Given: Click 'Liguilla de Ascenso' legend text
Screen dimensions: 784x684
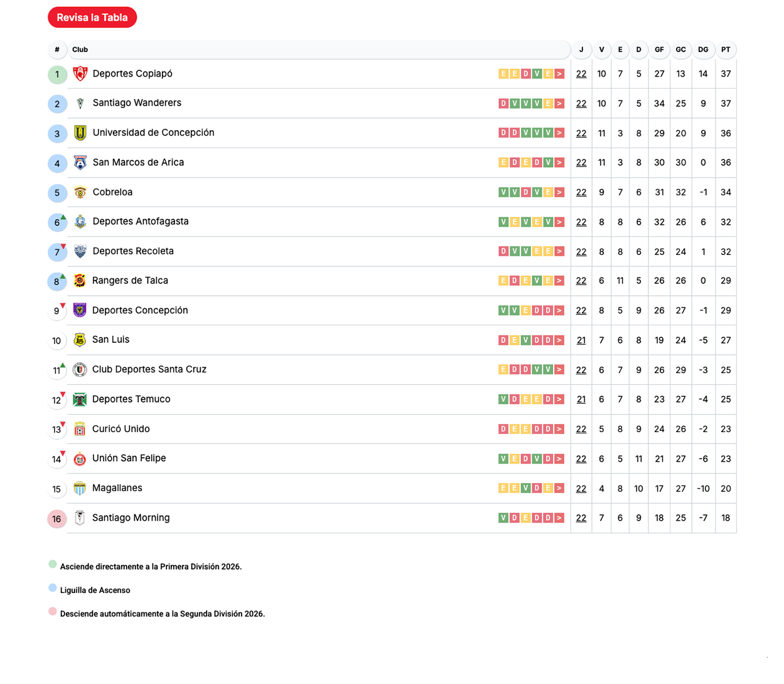Looking at the screenshot, I should (x=95, y=590).
